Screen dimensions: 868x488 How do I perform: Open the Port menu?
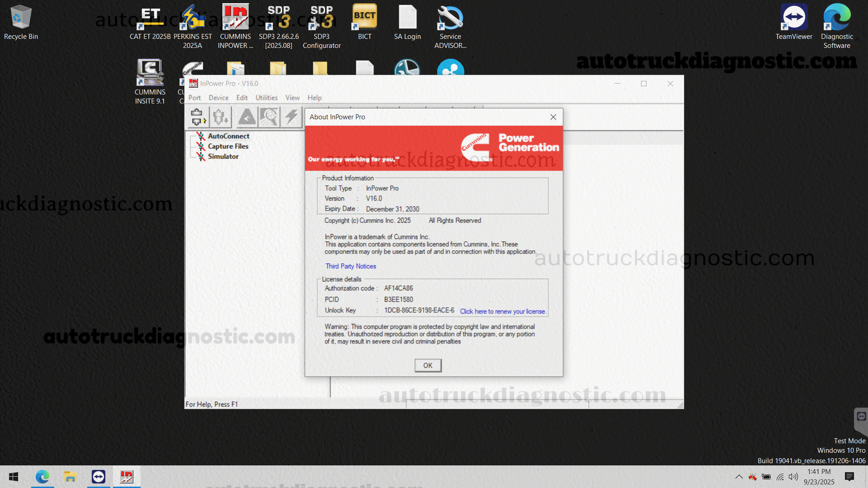tap(194, 98)
